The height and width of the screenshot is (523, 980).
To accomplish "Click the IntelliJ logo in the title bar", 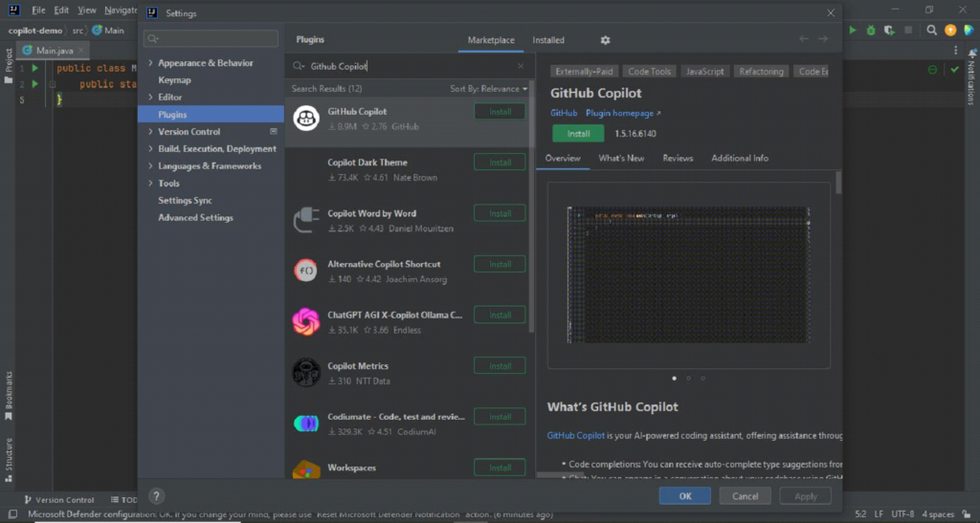I will tap(13, 10).
